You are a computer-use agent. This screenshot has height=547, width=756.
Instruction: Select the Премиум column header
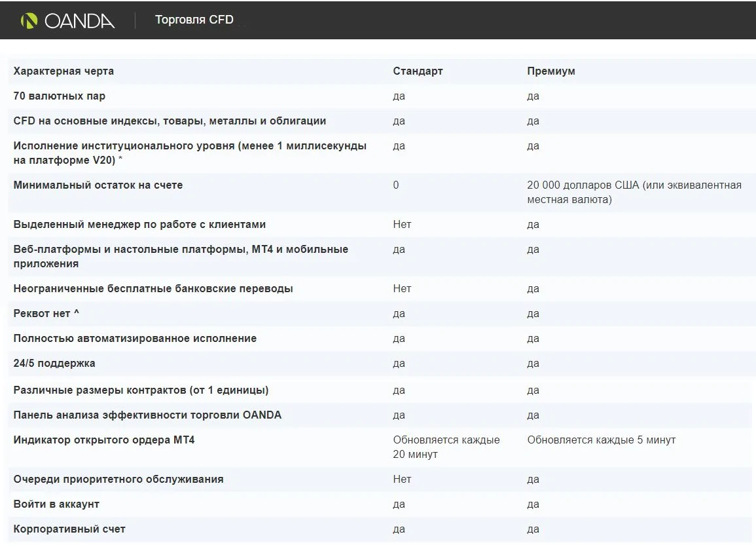[550, 71]
